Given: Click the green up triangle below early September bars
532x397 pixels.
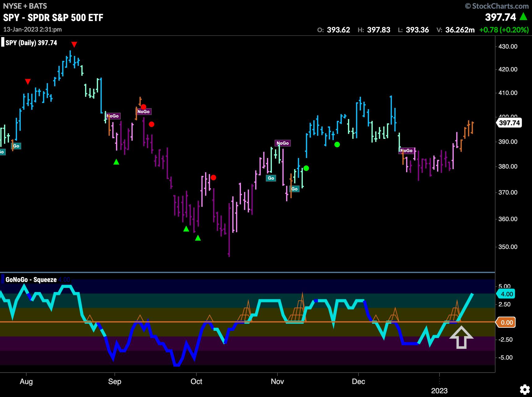Looking at the screenshot, I should (116, 162).
